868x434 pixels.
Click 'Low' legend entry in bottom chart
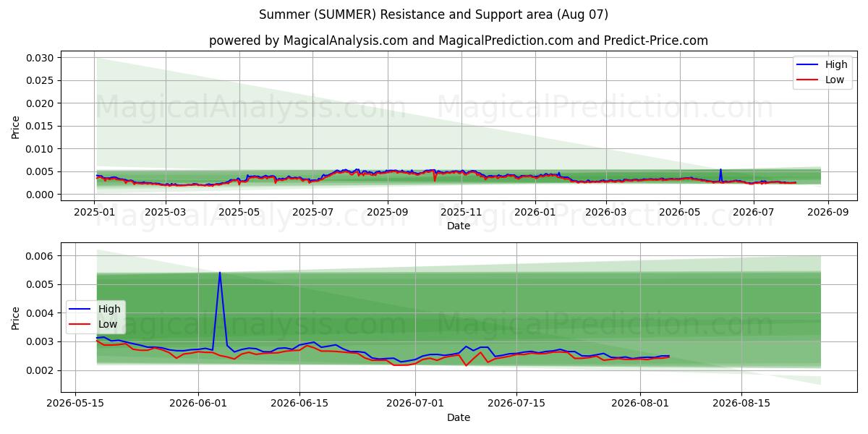(108, 324)
